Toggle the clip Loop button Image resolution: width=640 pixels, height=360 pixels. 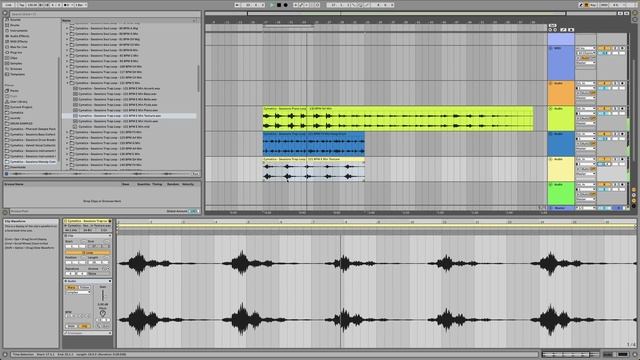87,253
